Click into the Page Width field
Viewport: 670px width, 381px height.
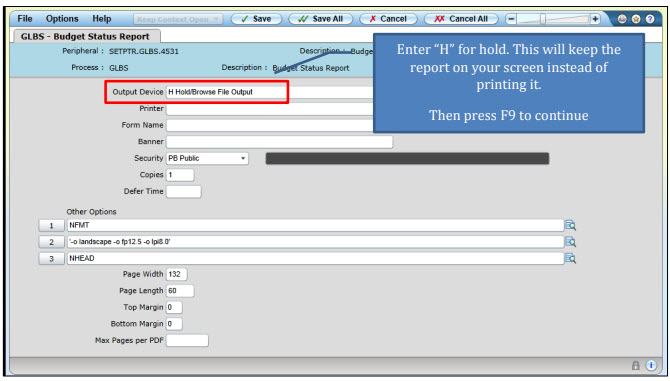click(x=176, y=274)
